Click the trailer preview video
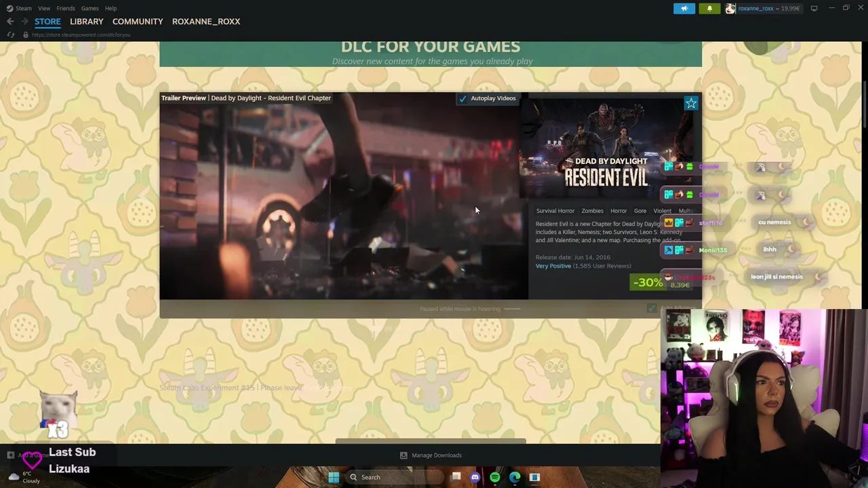Image resolution: width=868 pixels, height=488 pixels. (x=344, y=196)
